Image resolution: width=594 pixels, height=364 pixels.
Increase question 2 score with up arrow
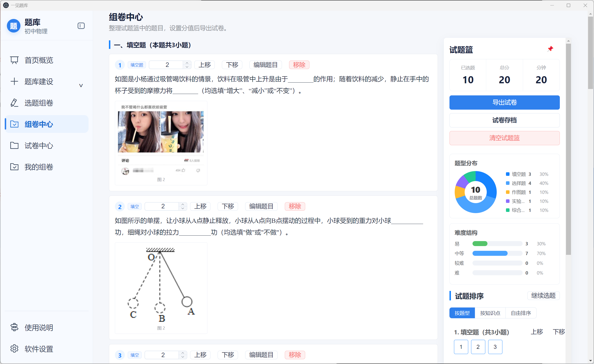pyautogui.click(x=183, y=204)
